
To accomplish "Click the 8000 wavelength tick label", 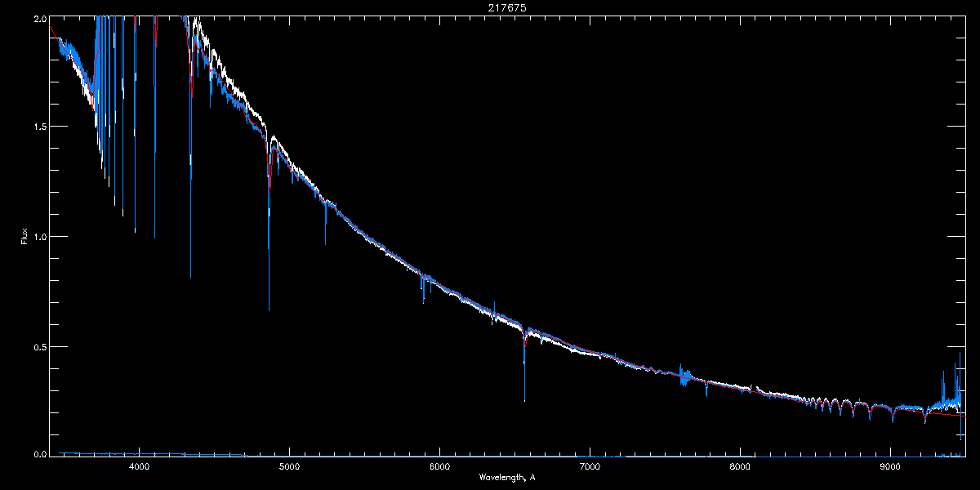I will (x=740, y=466).
